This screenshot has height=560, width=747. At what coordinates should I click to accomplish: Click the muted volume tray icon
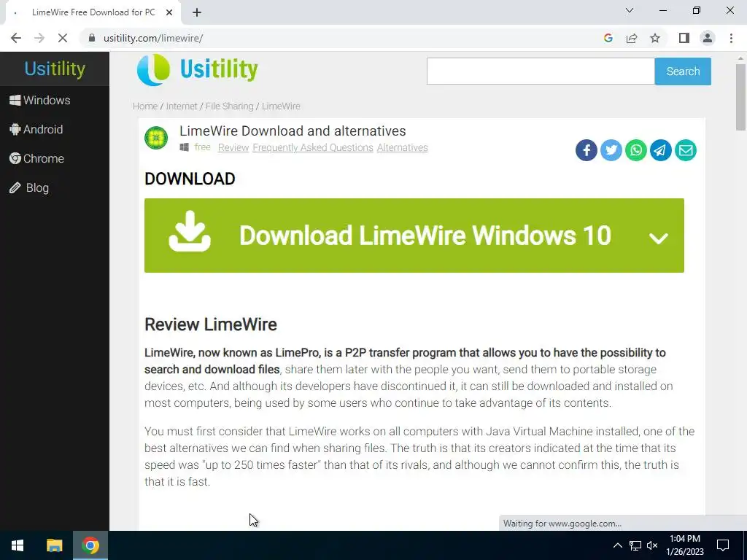coord(652,545)
